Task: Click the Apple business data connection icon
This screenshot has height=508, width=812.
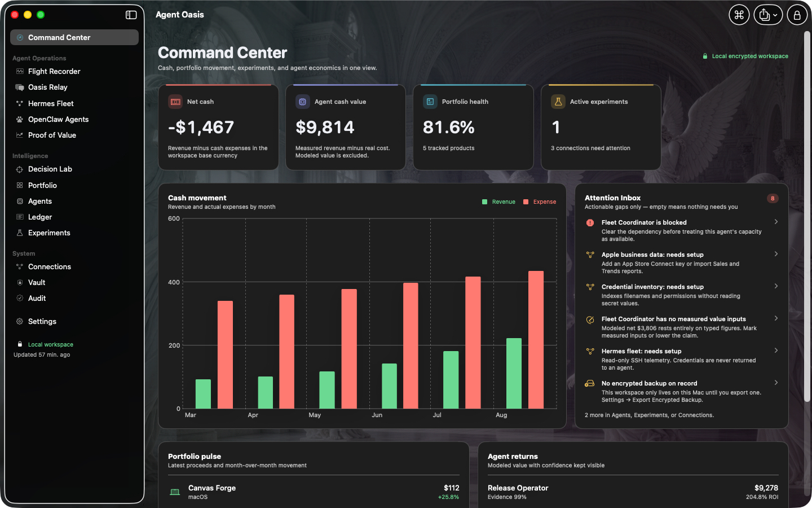Action: click(590, 255)
